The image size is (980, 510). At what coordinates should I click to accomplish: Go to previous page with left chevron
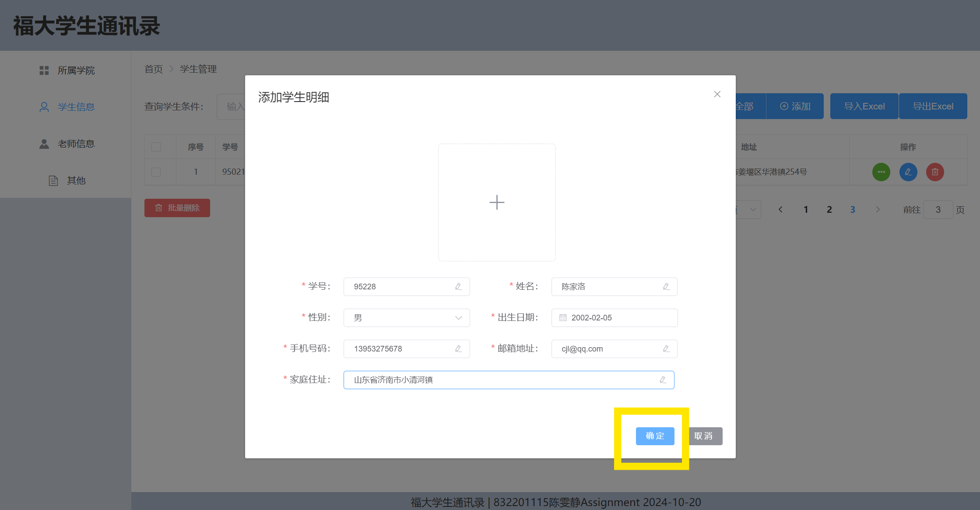pyautogui.click(x=780, y=210)
